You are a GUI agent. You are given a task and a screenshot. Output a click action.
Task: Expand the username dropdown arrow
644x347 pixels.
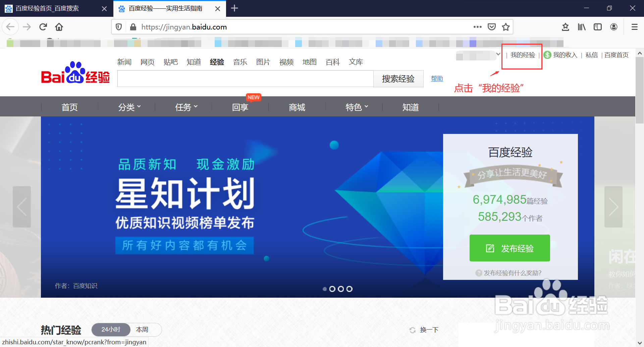498,54
